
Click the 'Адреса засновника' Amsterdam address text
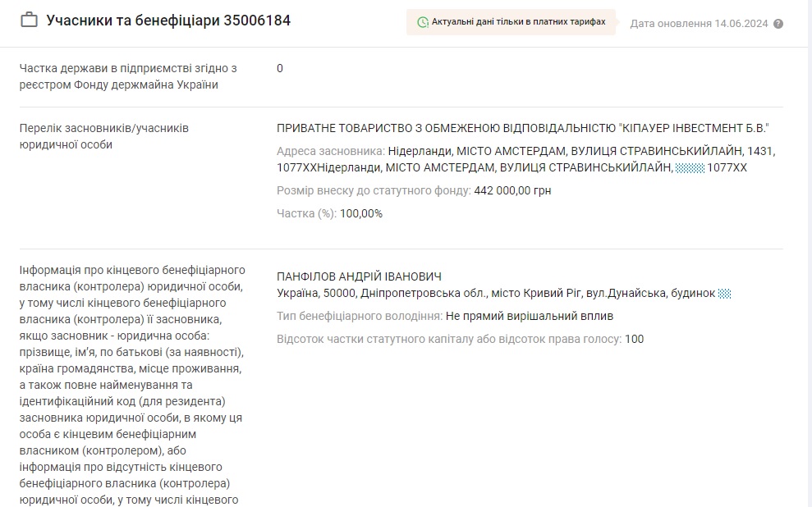click(525, 159)
